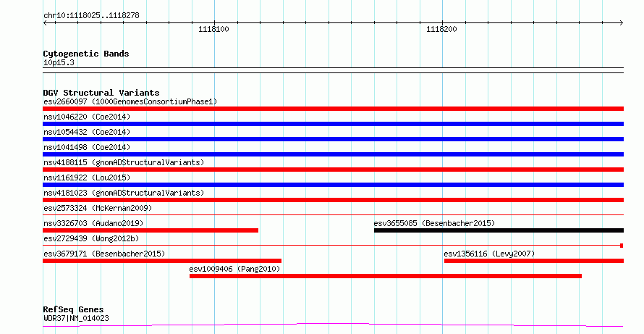The width and height of the screenshot is (644, 334).
Task: Click the red bar of esv3679171
Action: 162,261
